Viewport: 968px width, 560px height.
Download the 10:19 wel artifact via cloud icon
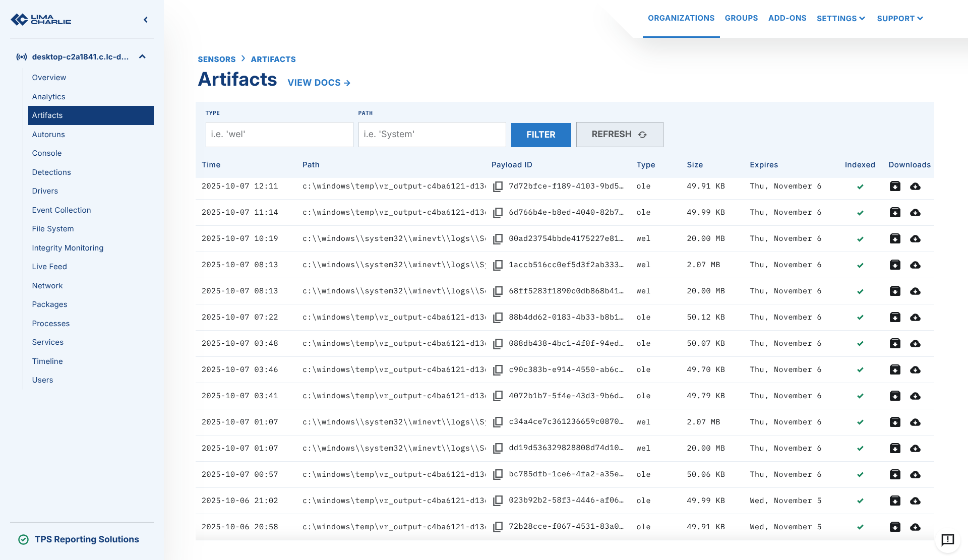tap(915, 239)
